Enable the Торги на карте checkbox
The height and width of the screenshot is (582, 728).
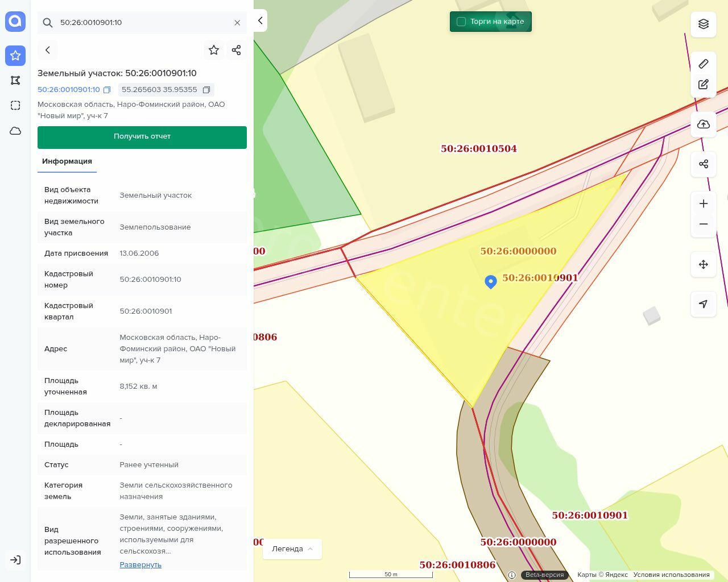pos(461,22)
